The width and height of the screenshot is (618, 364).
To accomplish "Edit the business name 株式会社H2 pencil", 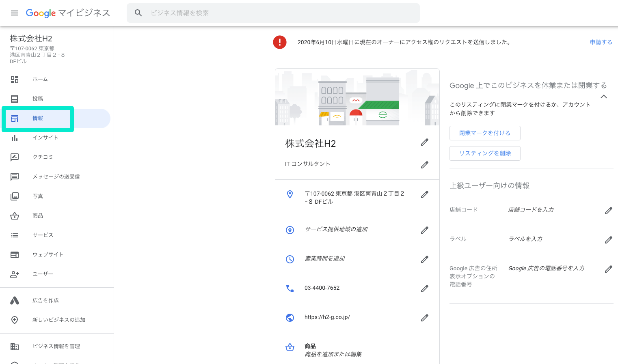I will (x=425, y=142).
